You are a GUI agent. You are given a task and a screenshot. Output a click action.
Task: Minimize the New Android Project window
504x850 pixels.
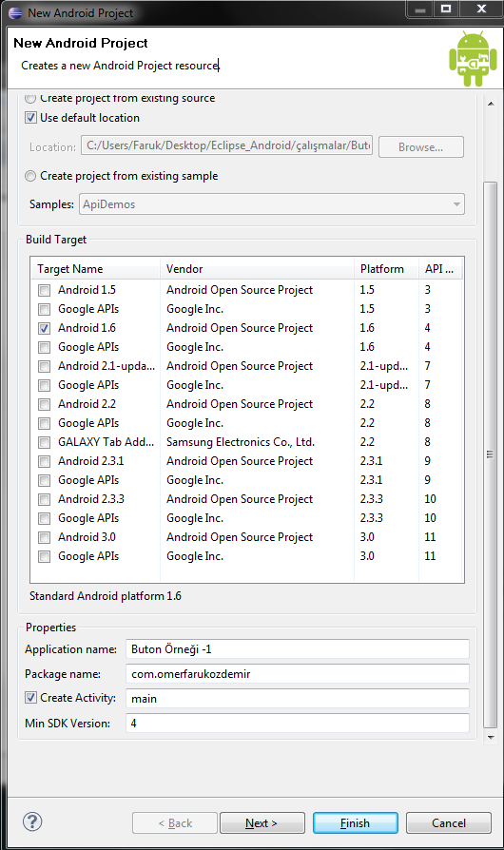coord(420,9)
